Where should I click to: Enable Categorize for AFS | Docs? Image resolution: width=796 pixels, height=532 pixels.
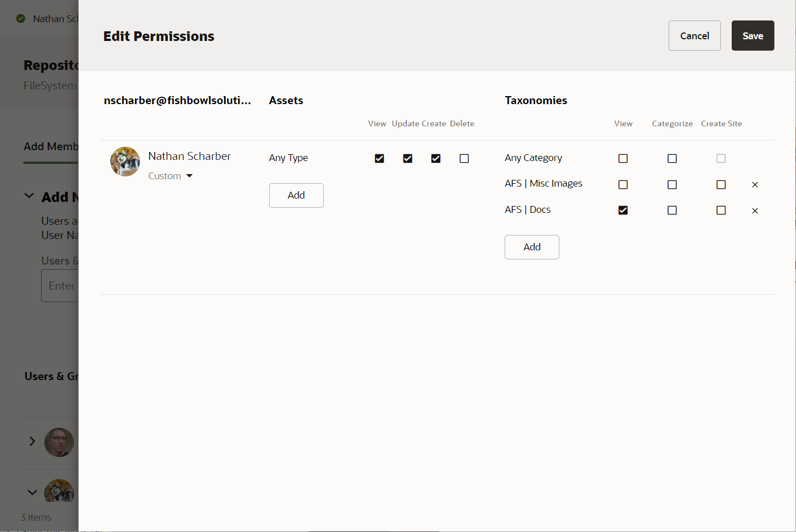coord(672,211)
